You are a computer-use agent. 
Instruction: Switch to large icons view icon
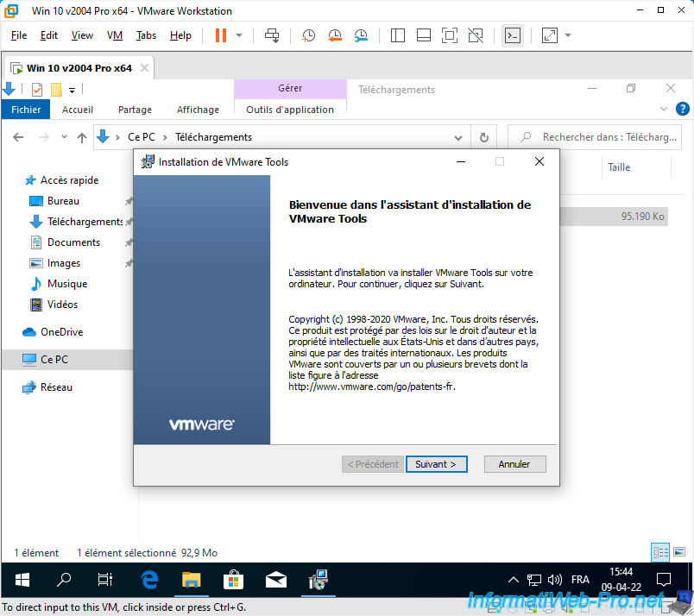679,552
